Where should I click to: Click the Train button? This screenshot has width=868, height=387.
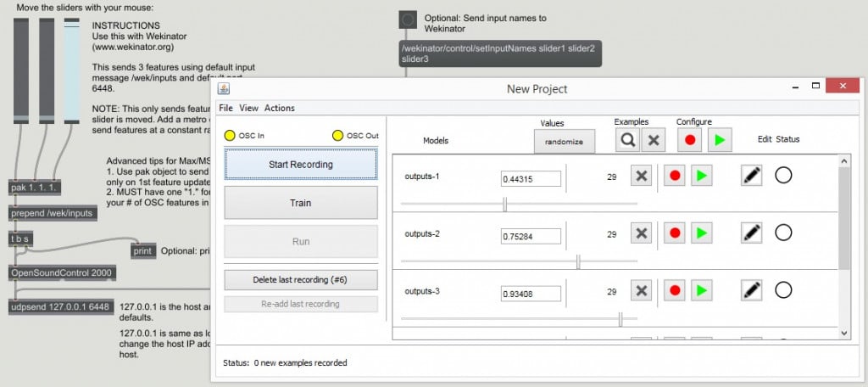click(300, 203)
